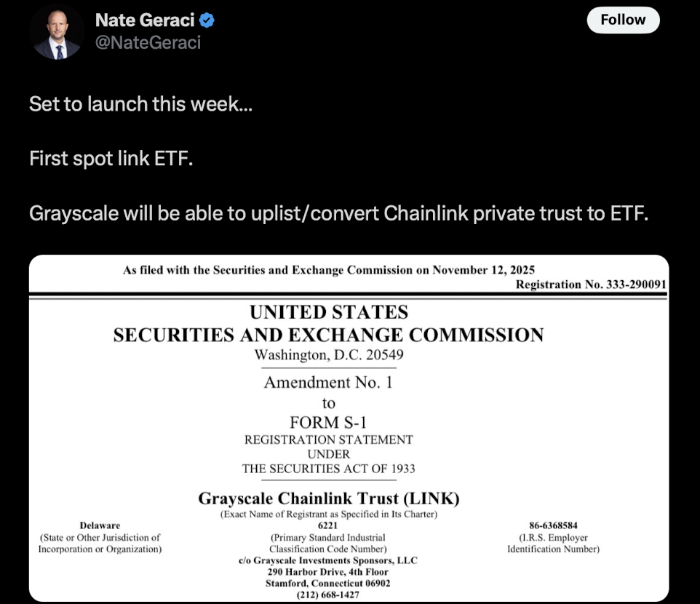Click the "Set to launch this week..." text
This screenshot has height=604, width=700.
[141, 104]
